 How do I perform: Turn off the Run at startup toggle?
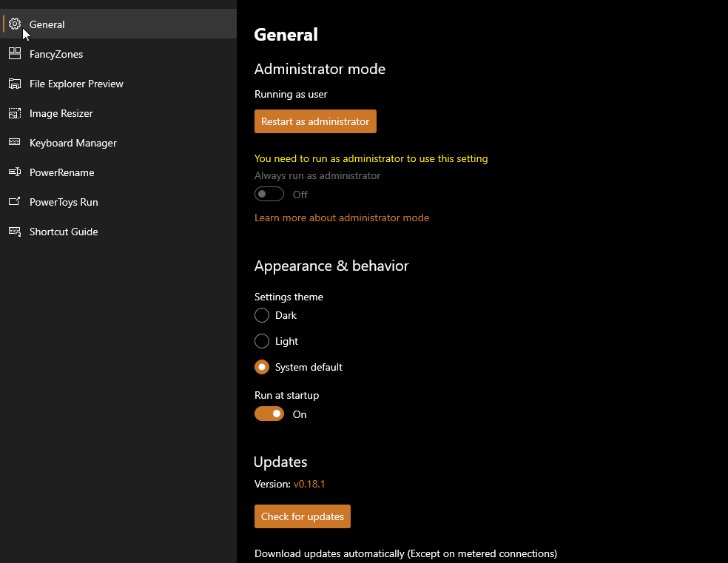pyautogui.click(x=269, y=414)
